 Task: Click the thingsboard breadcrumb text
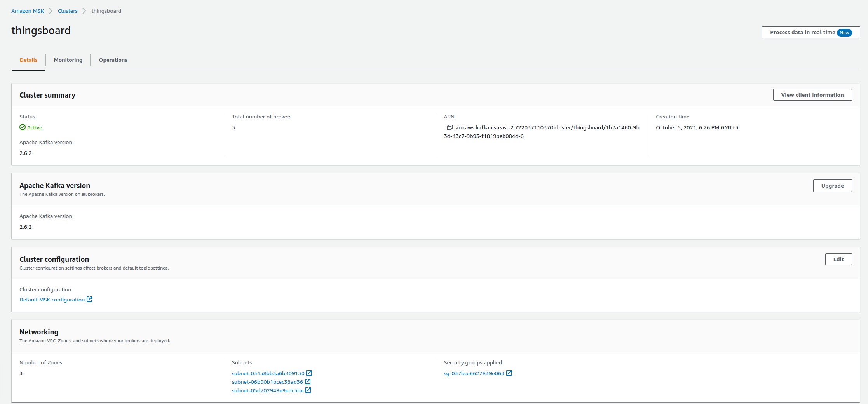click(x=106, y=11)
